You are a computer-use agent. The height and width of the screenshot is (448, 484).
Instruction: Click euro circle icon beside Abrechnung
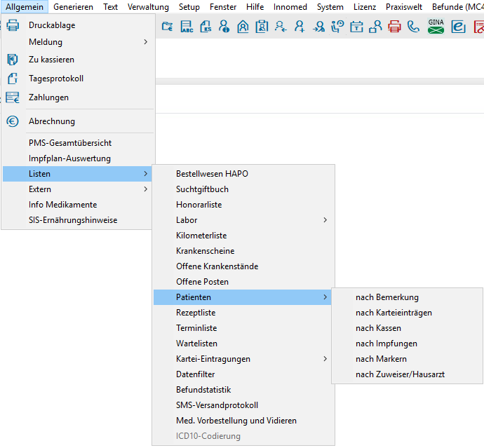click(x=13, y=121)
